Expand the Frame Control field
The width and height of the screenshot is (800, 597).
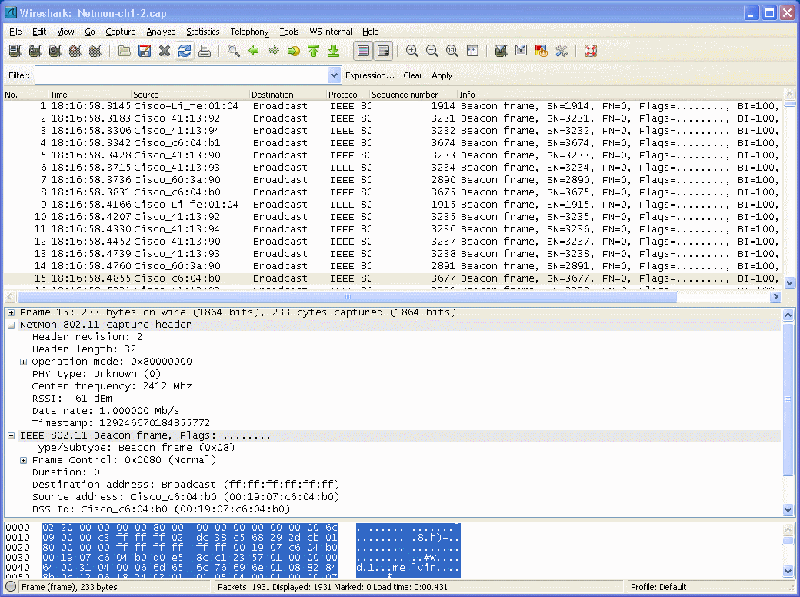tap(23, 460)
